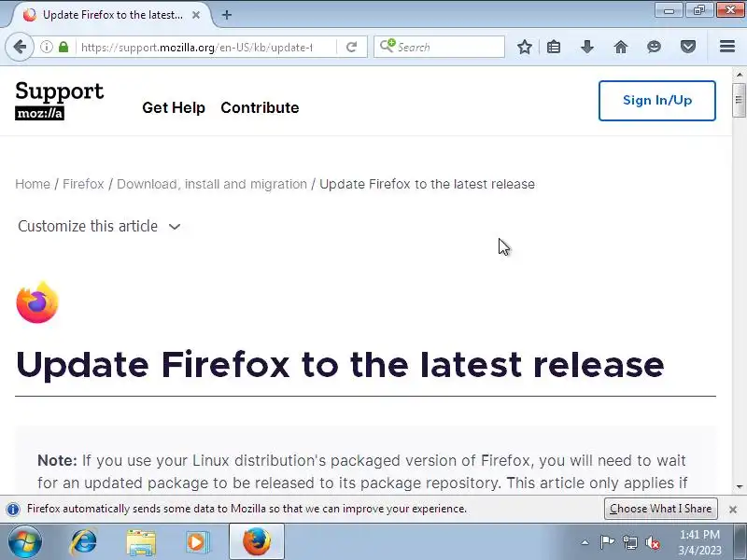Show hidden system tray icons
Viewport: 747px width, 560px height.
(x=585, y=542)
